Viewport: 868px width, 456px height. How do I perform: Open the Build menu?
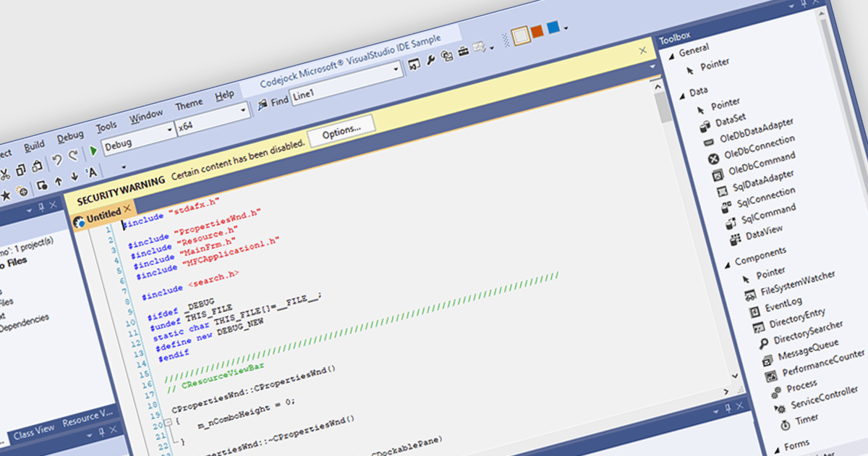[x=34, y=145]
